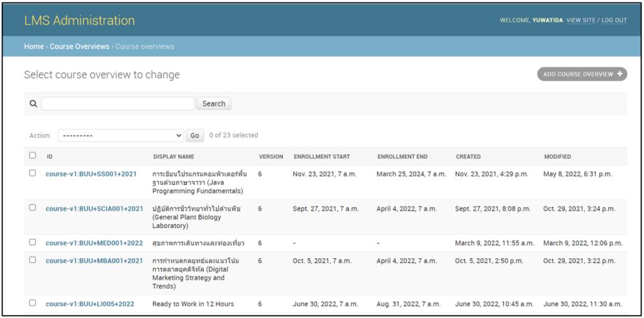The width and height of the screenshot is (644, 318).
Task: Open Course Overviews breadcrumb link
Action: (79, 47)
